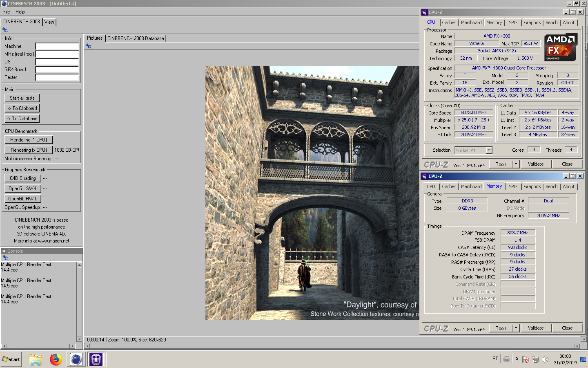Click the pin icon in Console panel
This screenshot has height=368, width=588.
(5, 258)
